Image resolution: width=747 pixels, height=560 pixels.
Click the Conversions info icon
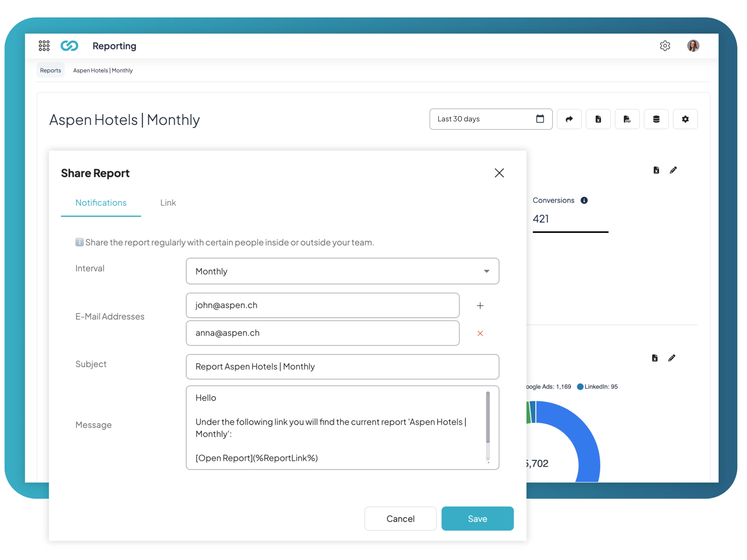click(584, 200)
